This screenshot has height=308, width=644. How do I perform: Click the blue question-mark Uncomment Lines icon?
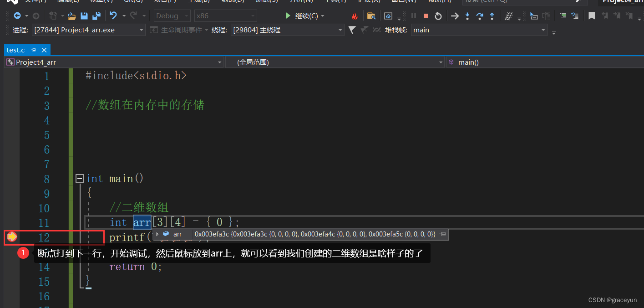coord(575,16)
